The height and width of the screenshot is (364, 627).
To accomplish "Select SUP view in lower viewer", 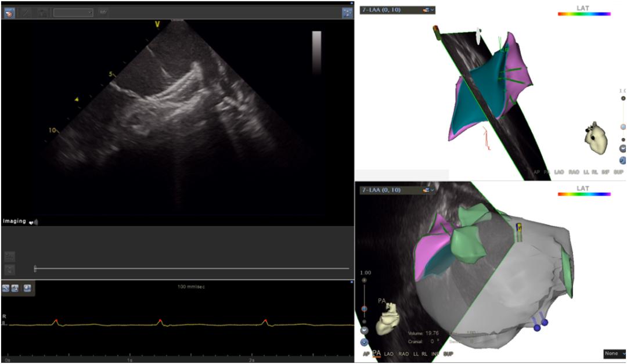I will [448, 354].
